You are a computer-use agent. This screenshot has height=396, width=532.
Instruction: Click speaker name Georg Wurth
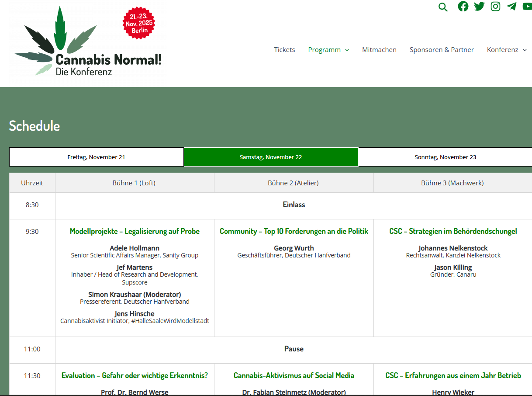point(294,248)
